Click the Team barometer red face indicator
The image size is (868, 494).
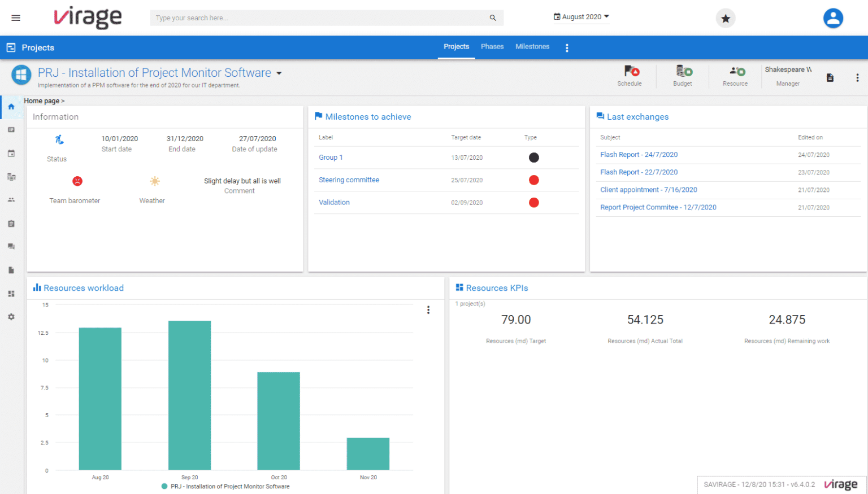tap(77, 181)
